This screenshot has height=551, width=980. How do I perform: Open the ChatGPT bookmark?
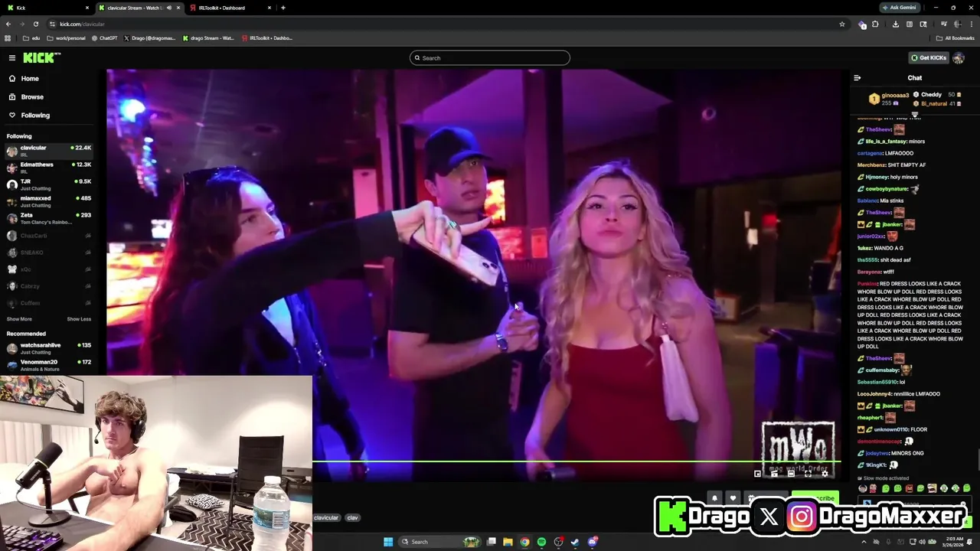(x=105, y=37)
